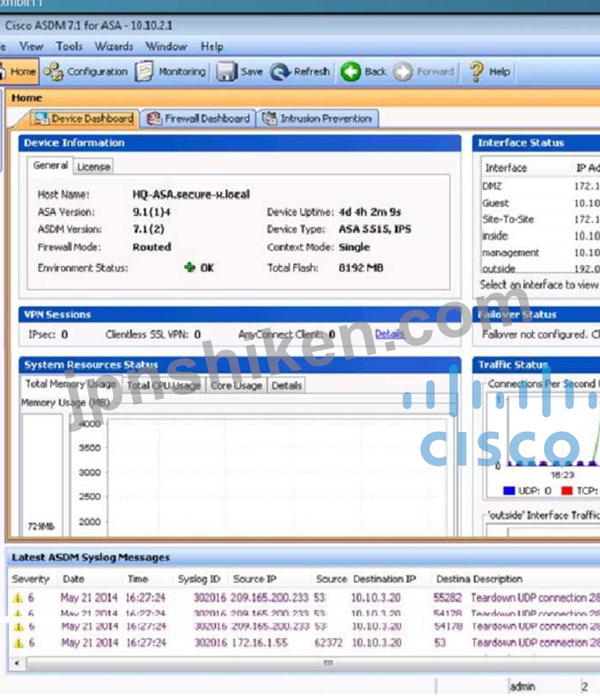Go Back using the green arrow
Screen dimensions: 600x700
coord(363,71)
